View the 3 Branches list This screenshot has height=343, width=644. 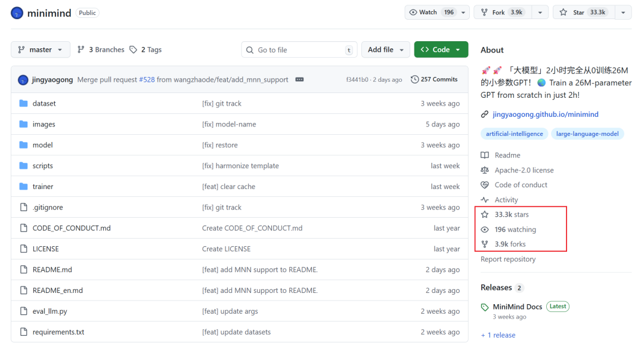click(x=101, y=50)
